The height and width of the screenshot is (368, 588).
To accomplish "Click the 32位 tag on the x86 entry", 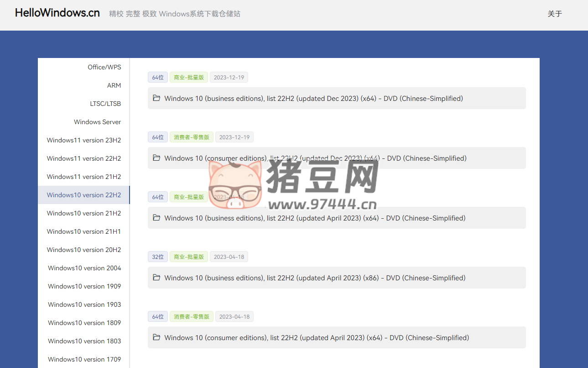I will (157, 257).
